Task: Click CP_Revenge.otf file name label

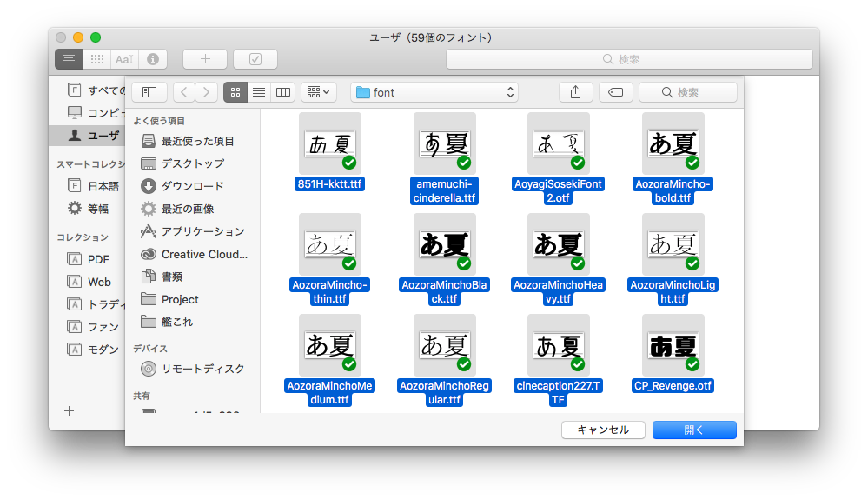Action: 673,386
